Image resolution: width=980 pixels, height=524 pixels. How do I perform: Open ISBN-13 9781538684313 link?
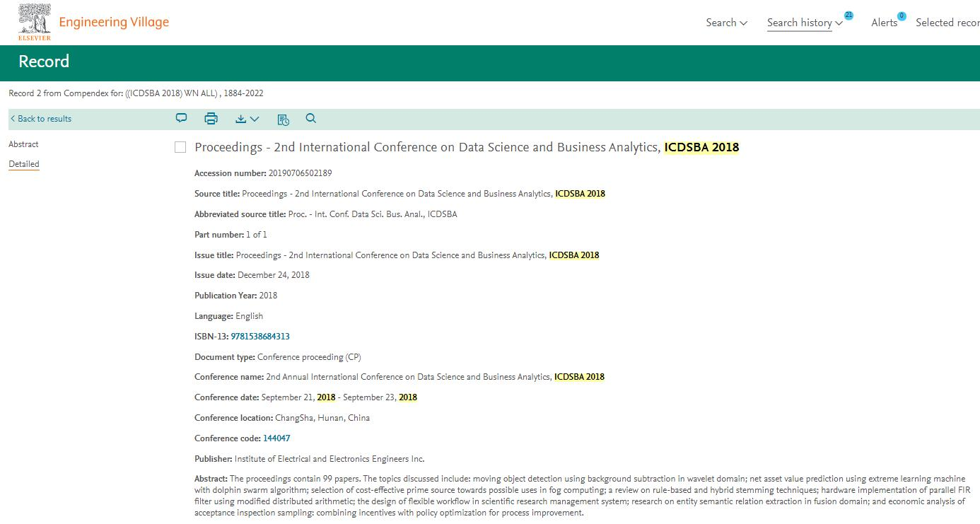tap(260, 337)
